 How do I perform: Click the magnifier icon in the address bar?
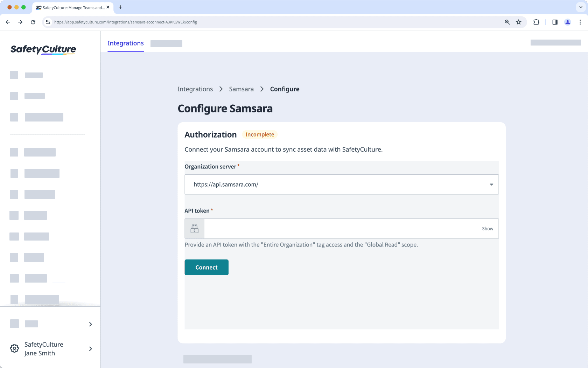507,22
